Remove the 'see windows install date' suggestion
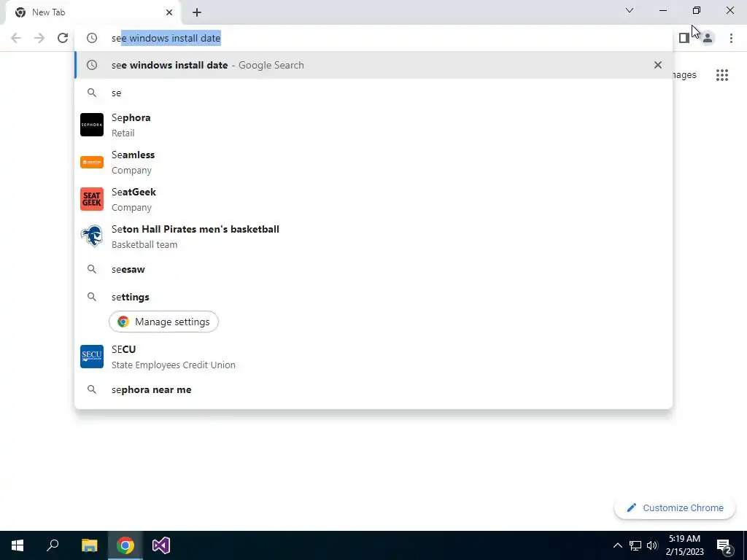 pos(658,65)
